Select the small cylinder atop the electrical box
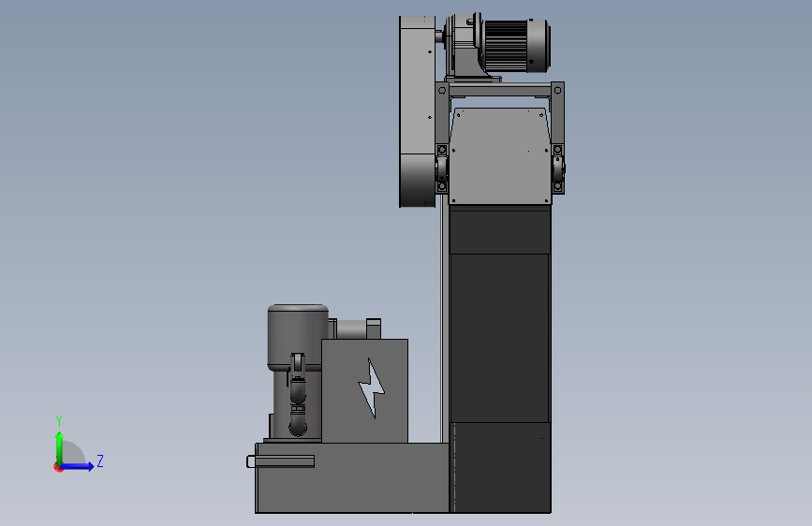 tap(351, 329)
